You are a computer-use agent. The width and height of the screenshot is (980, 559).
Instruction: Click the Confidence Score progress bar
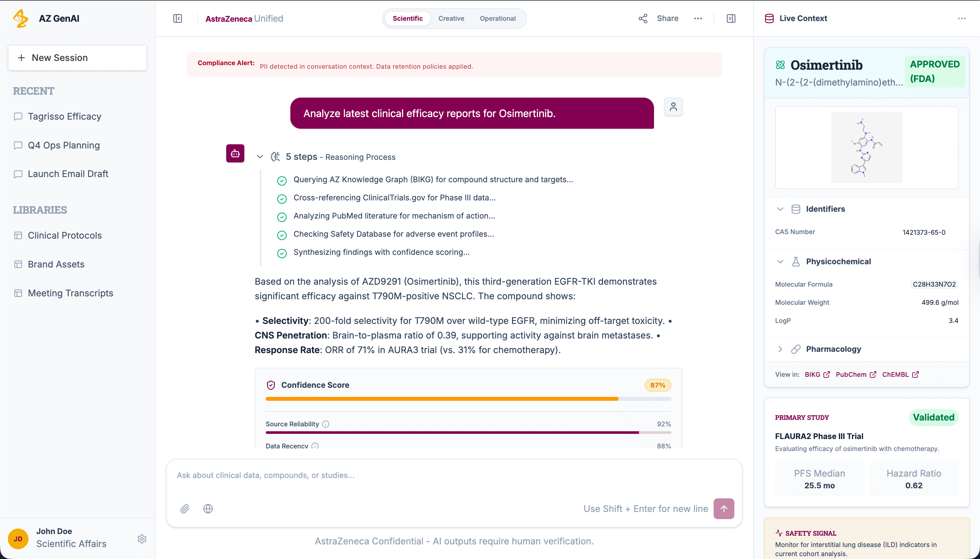pos(468,399)
